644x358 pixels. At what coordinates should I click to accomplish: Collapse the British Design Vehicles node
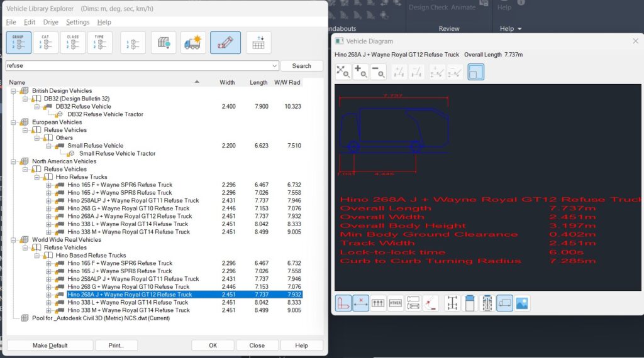coord(13,90)
